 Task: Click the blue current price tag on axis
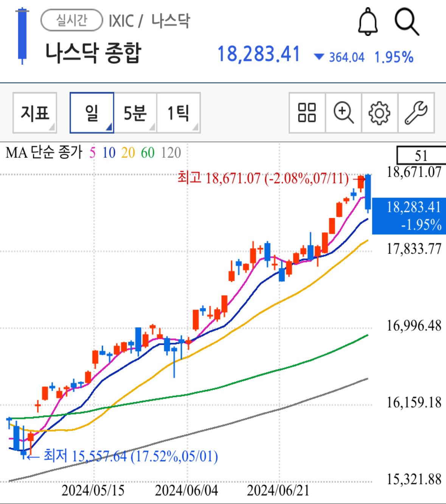[x=409, y=216]
